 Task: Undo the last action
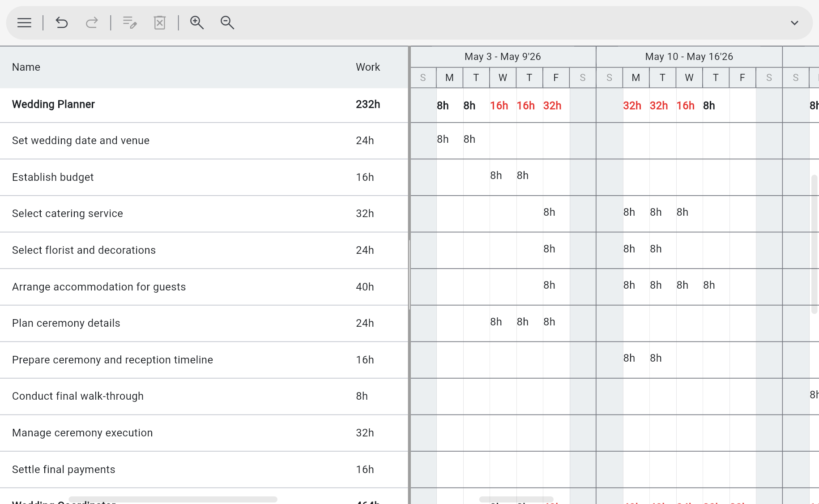(x=62, y=23)
